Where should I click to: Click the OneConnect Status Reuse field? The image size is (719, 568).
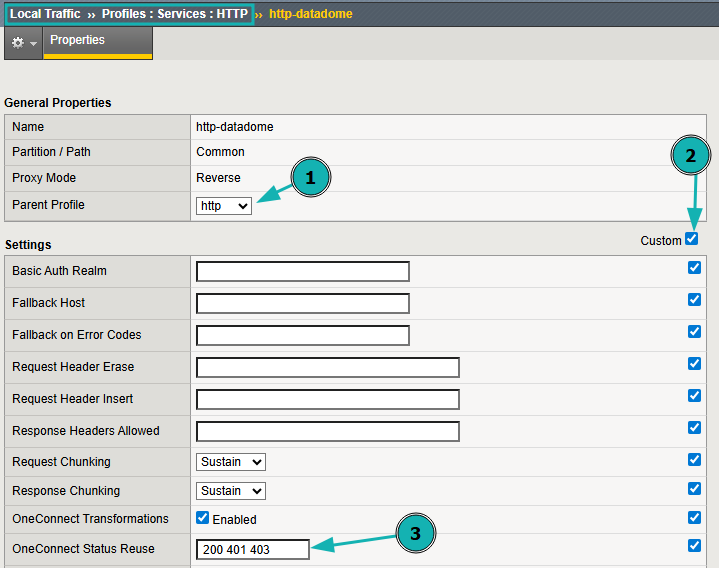coord(253,549)
